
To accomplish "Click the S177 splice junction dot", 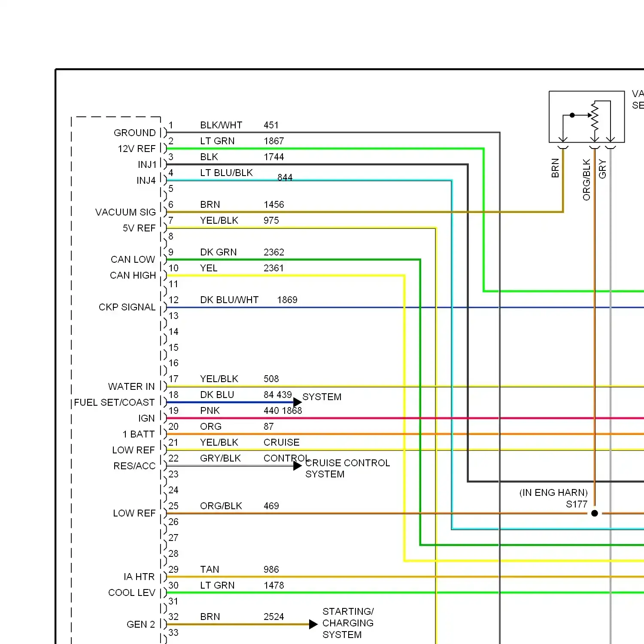I will tap(595, 513).
